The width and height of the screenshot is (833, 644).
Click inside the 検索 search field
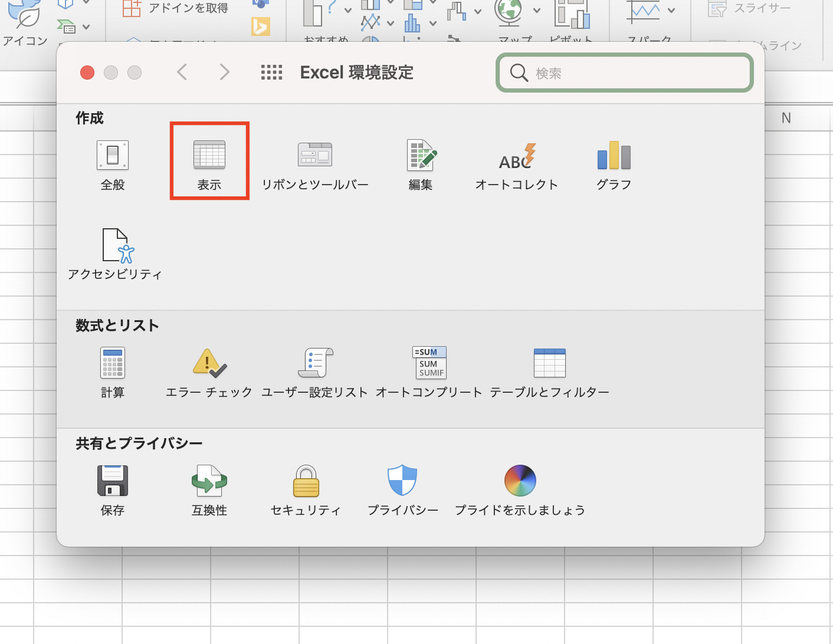point(624,73)
